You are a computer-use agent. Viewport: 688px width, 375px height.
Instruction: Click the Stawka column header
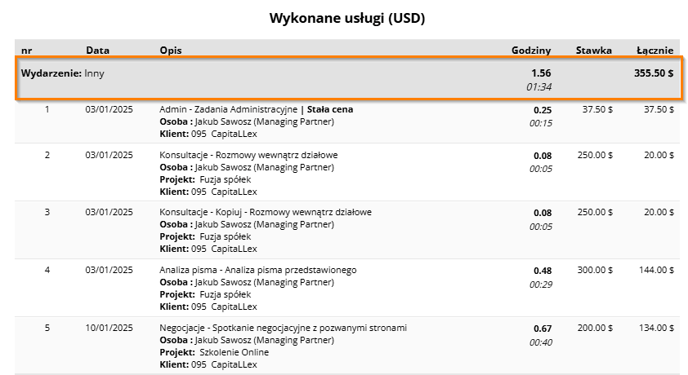click(x=594, y=50)
